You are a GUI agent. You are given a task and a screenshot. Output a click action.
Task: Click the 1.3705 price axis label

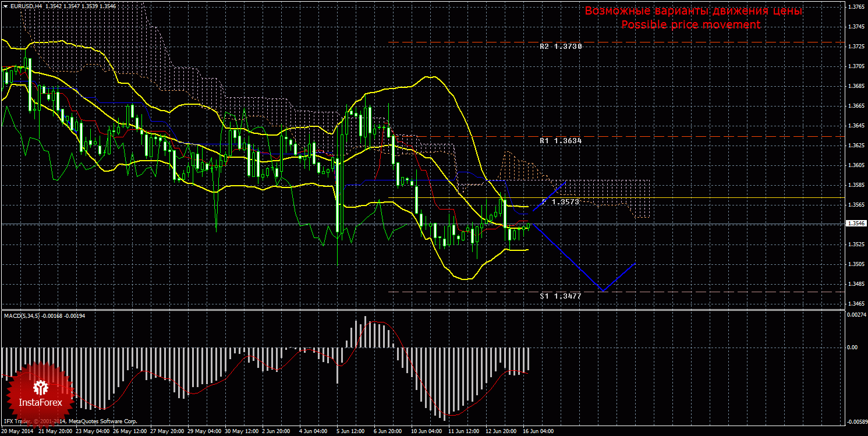pos(855,66)
